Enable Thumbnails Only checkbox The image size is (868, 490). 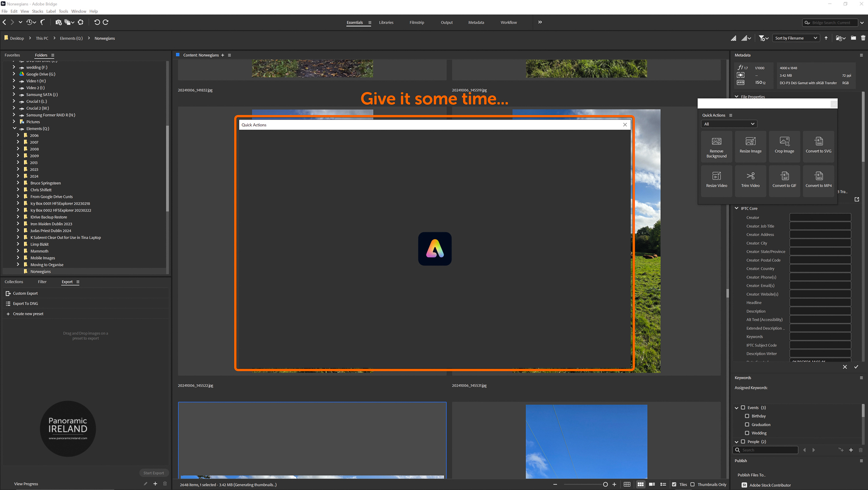[x=692, y=485]
